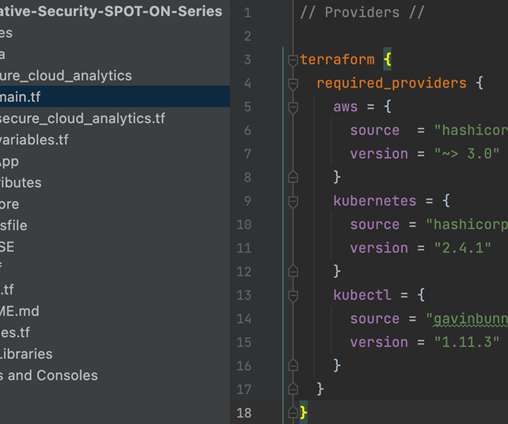
Task: Click the highlighted closing brace on line 18
Action: pos(303,413)
